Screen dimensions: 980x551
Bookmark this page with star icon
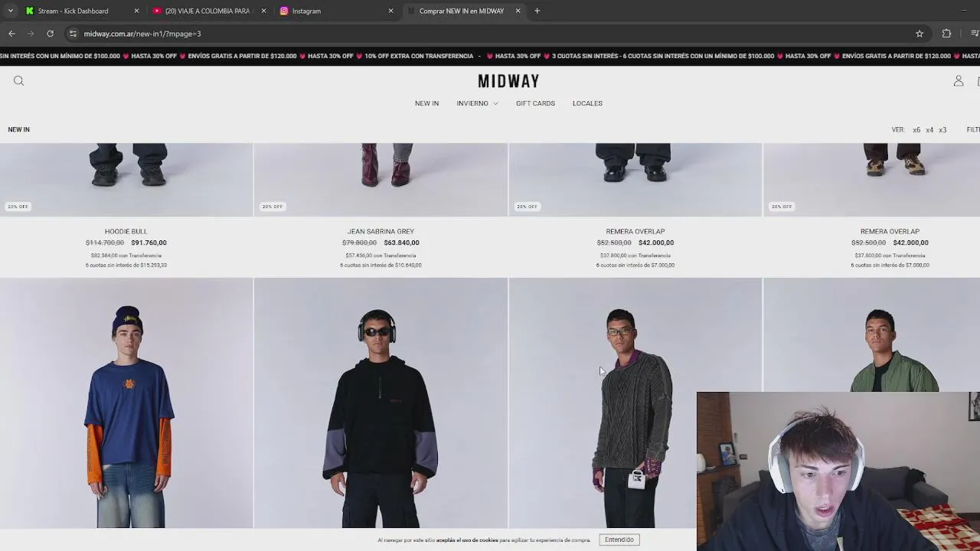[x=920, y=34]
